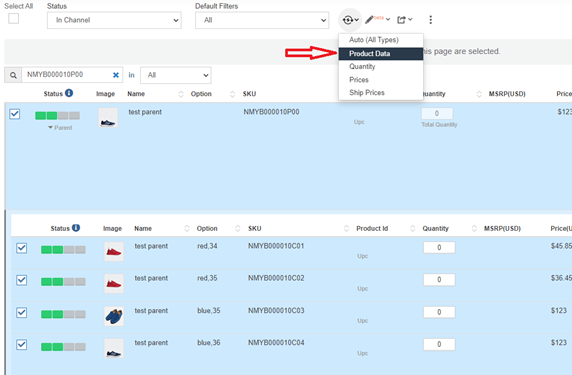The width and height of the screenshot is (572, 375).
Task: Open the Default Filters 'All' dropdown
Action: tap(262, 20)
